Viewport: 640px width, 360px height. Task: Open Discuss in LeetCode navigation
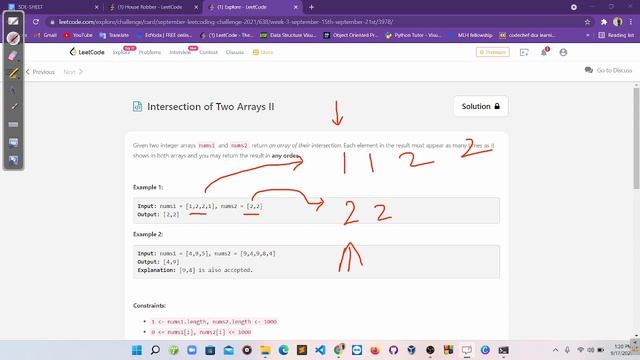pyautogui.click(x=235, y=52)
